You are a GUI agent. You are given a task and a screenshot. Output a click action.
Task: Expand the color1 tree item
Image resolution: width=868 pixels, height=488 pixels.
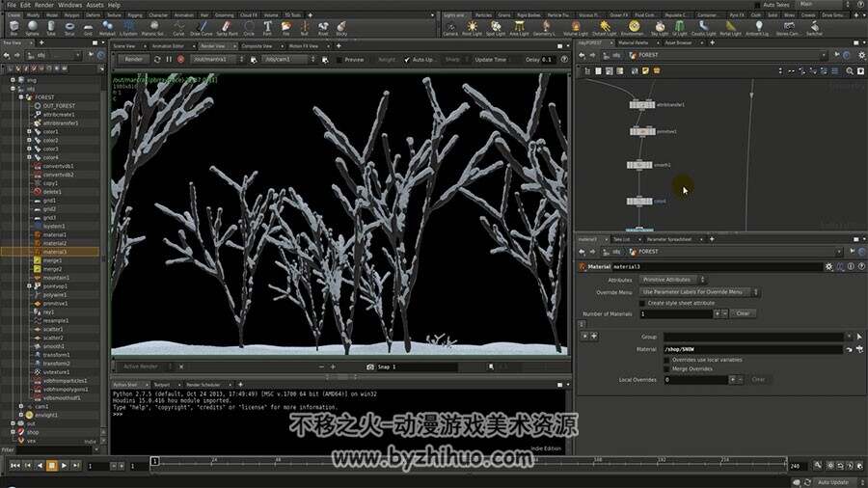[x=29, y=132]
